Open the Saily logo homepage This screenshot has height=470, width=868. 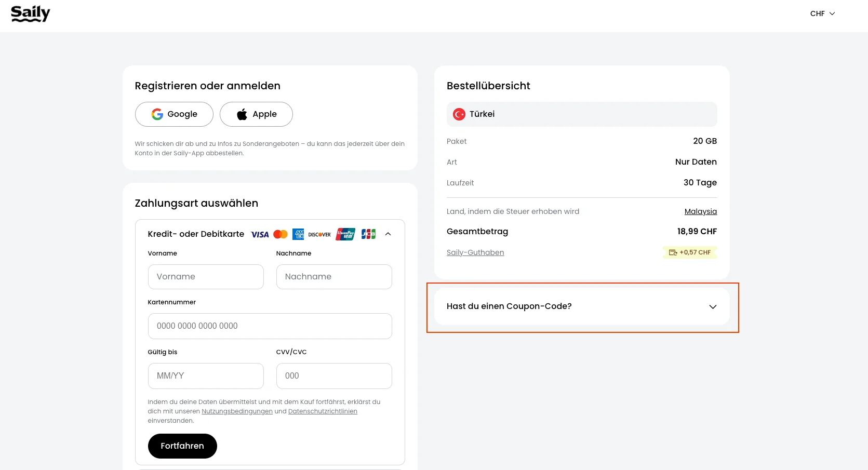31,14
